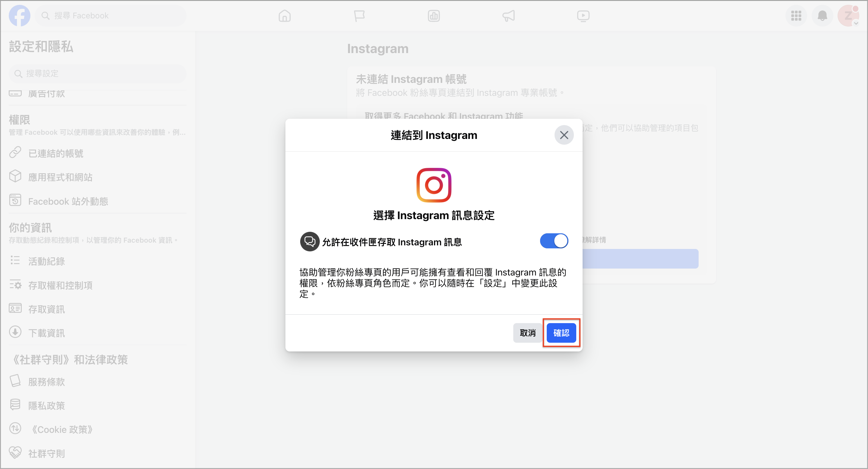This screenshot has height=469, width=868.
Task: Open the apps grid menu icon
Action: pos(796,15)
